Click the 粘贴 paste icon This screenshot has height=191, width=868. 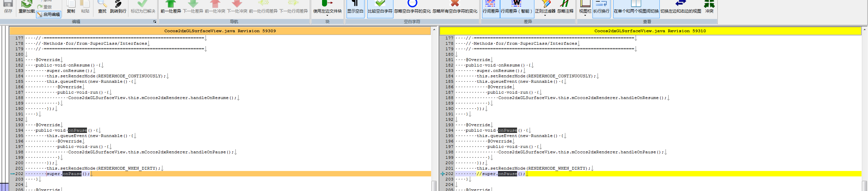pyautogui.click(x=85, y=7)
